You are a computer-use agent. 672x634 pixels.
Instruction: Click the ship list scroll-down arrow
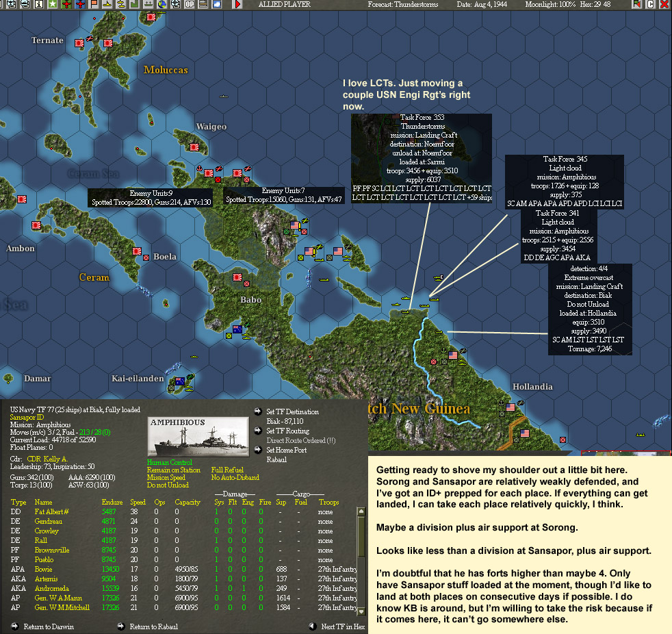pyautogui.click(x=361, y=611)
